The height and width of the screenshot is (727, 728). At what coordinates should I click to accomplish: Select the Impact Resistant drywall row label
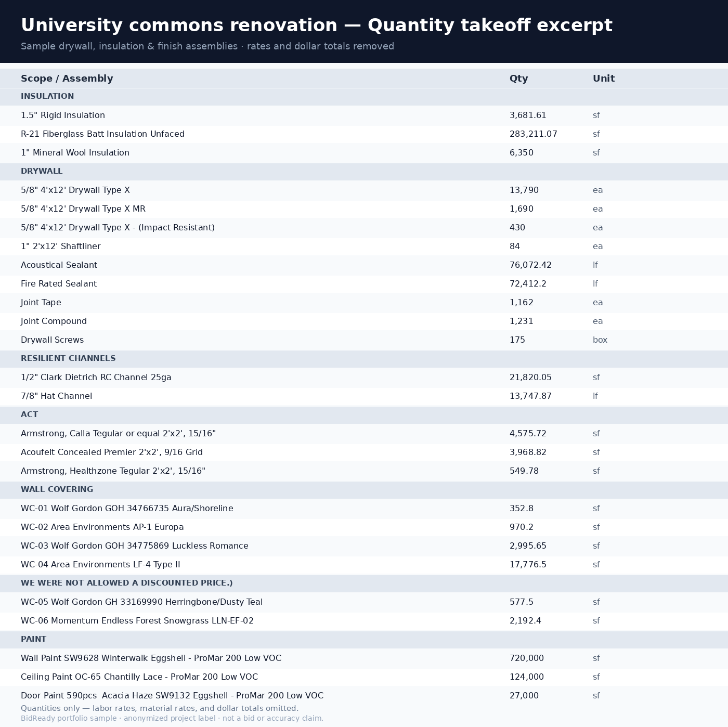tap(118, 228)
